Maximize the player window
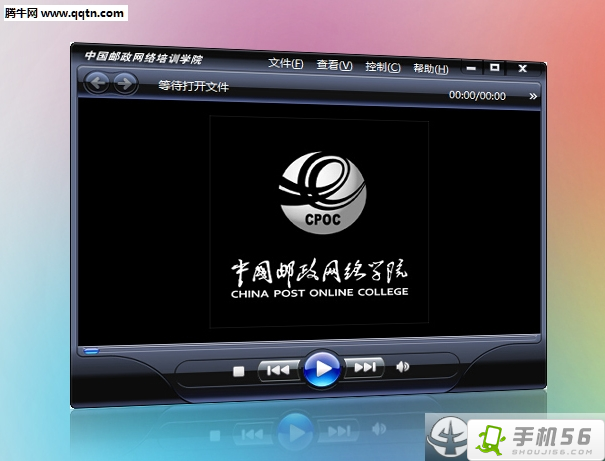Screen dimensions: 605x461 pyautogui.click(x=494, y=68)
